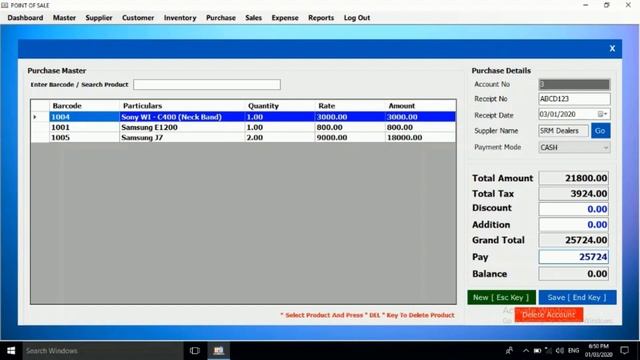Click the Total Tax field

point(573,193)
